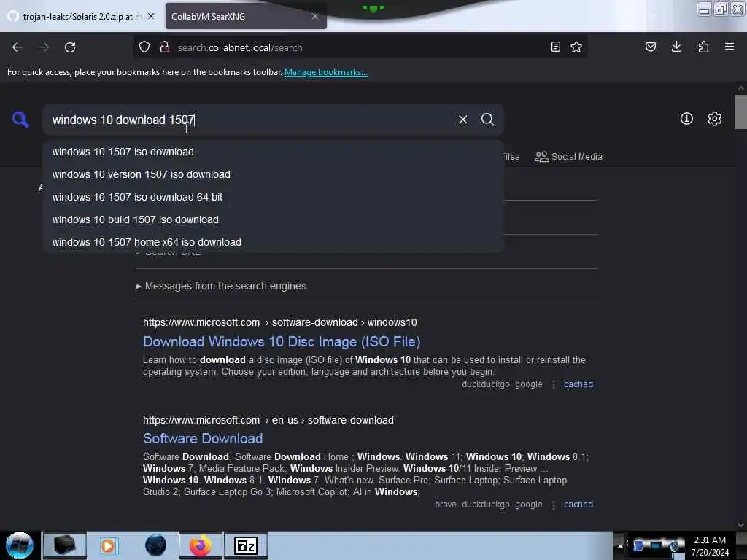Image resolution: width=747 pixels, height=560 pixels.
Task: Open the Firefox downloads panel
Action: pyautogui.click(x=676, y=47)
